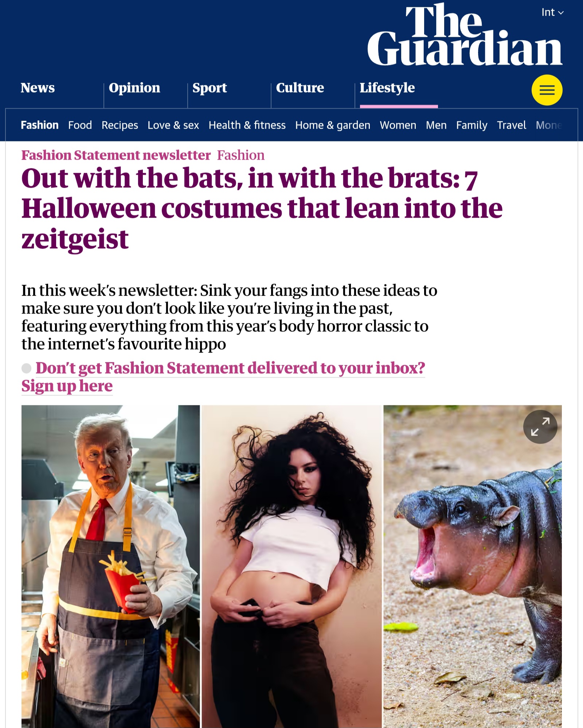Image resolution: width=583 pixels, height=728 pixels.
Task: Click the Sign up here link
Action: click(x=67, y=386)
